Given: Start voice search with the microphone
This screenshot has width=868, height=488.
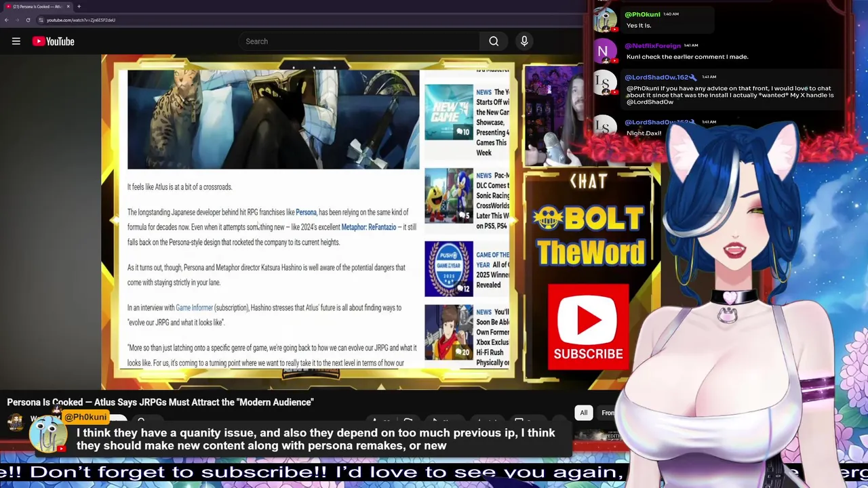Looking at the screenshot, I should [x=524, y=41].
